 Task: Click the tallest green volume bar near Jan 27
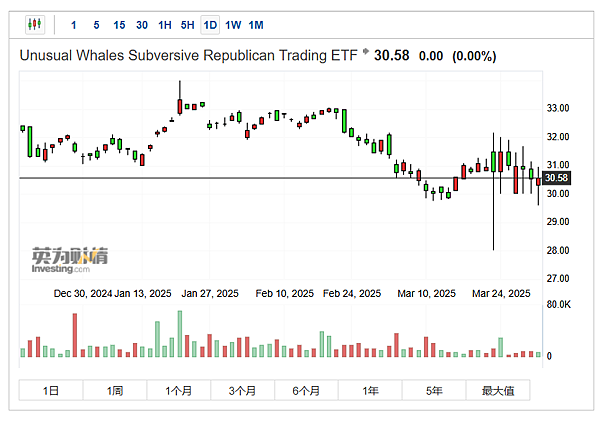pos(180,334)
